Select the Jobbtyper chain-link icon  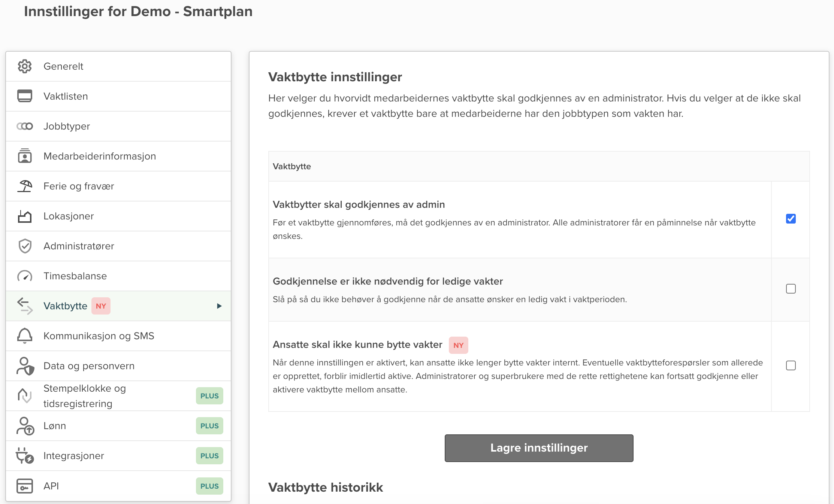(x=25, y=126)
